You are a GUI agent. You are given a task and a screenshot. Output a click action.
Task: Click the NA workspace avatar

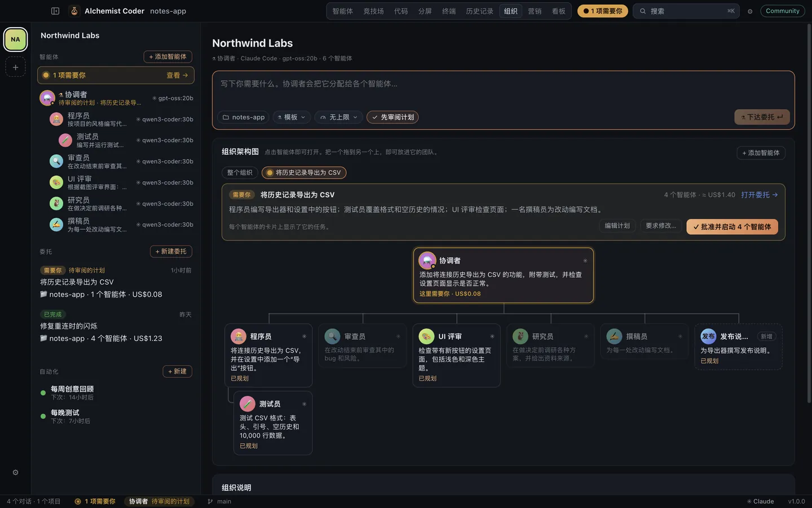pos(15,40)
